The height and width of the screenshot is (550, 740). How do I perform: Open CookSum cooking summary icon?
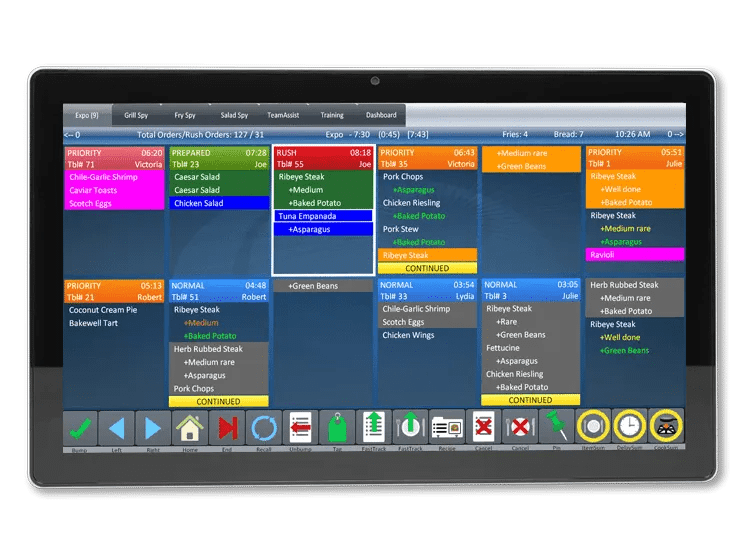click(x=666, y=427)
